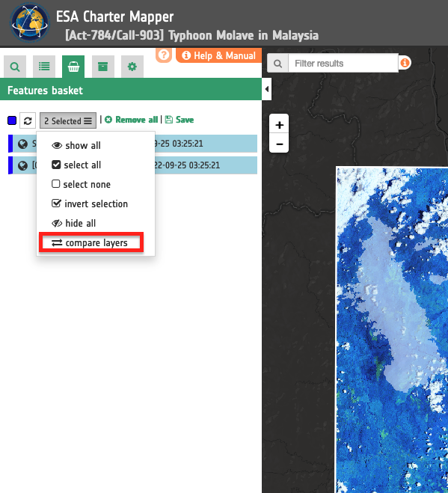Click the orange info icon beside filter
The image size is (448, 493).
point(405,63)
